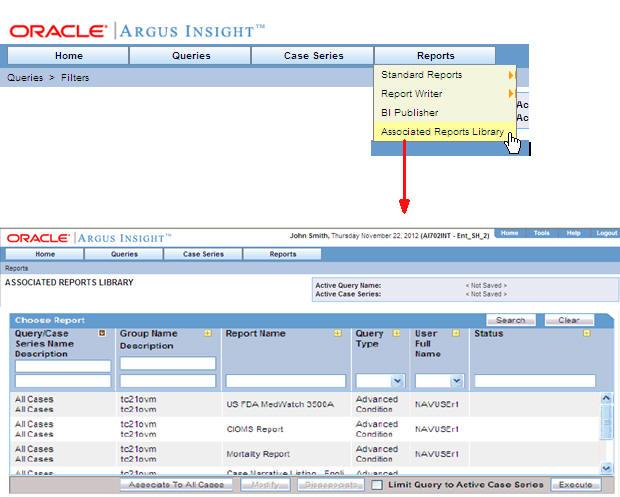Open lower window's Case Series navigation button
The width and height of the screenshot is (620, 497).
203,254
